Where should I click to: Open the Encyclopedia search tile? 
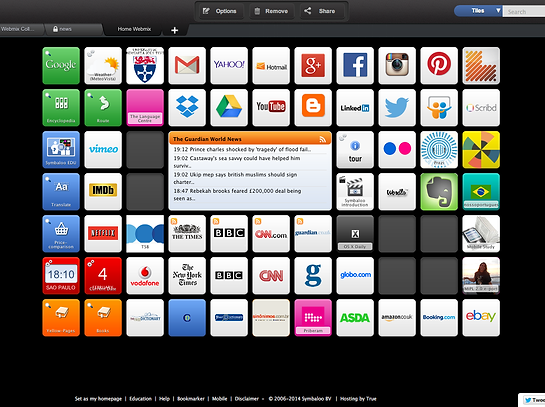(61, 108)
